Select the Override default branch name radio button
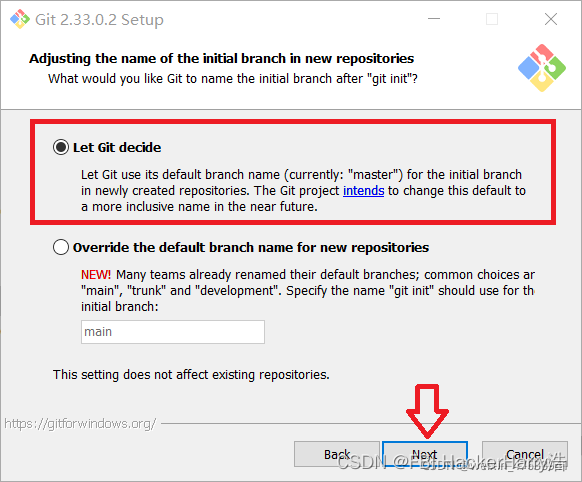 pos(61,247)
